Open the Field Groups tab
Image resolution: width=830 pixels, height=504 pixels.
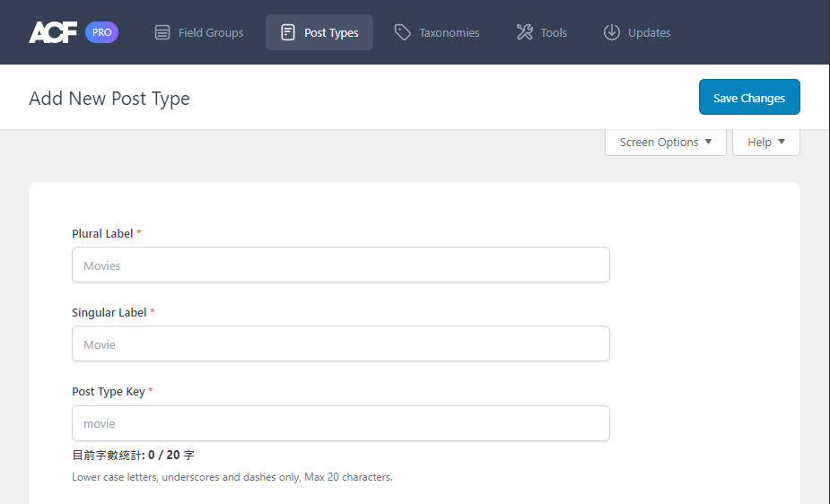(x=199, y=32)
